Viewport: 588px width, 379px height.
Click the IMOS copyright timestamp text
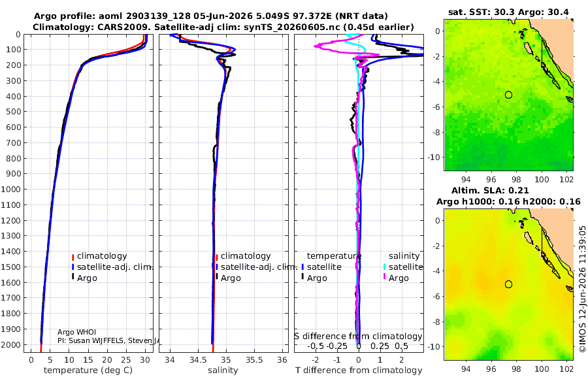582,289
